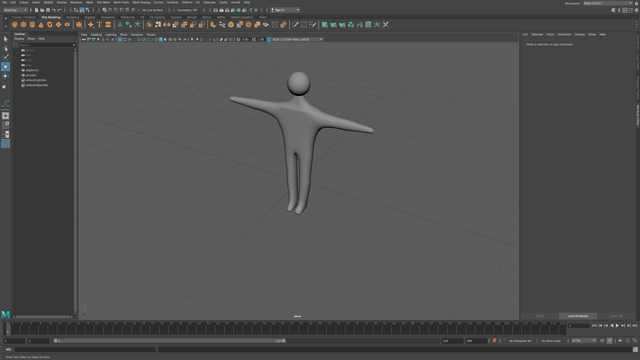The width and height of the screenshot is (640, 360).
Task: Activate the Rotate tool in toolbox
Action: coord(5,76)
